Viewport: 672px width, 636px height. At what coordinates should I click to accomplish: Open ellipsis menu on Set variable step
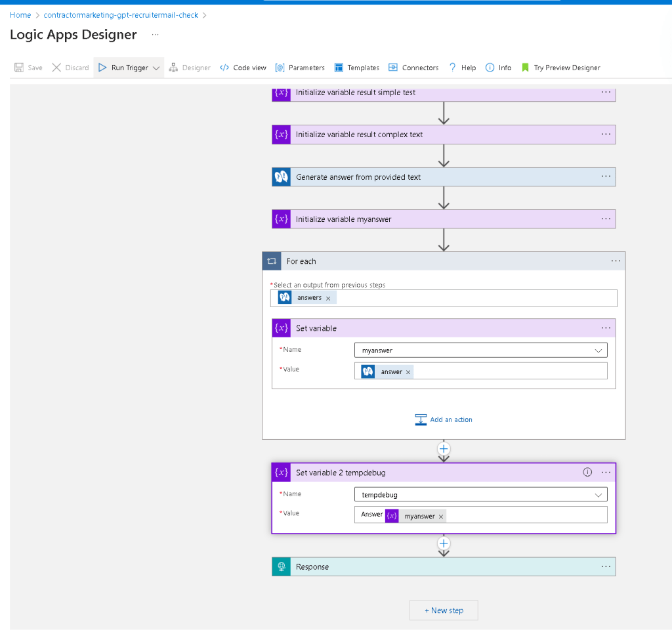(x=606, y=328)
